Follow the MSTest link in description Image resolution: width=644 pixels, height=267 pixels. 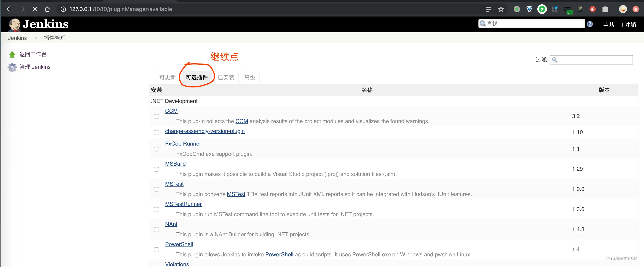coord(236,194)
